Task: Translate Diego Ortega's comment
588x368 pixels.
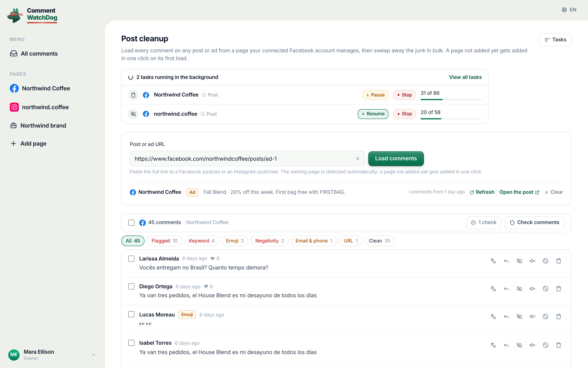Action: [493, 289]
